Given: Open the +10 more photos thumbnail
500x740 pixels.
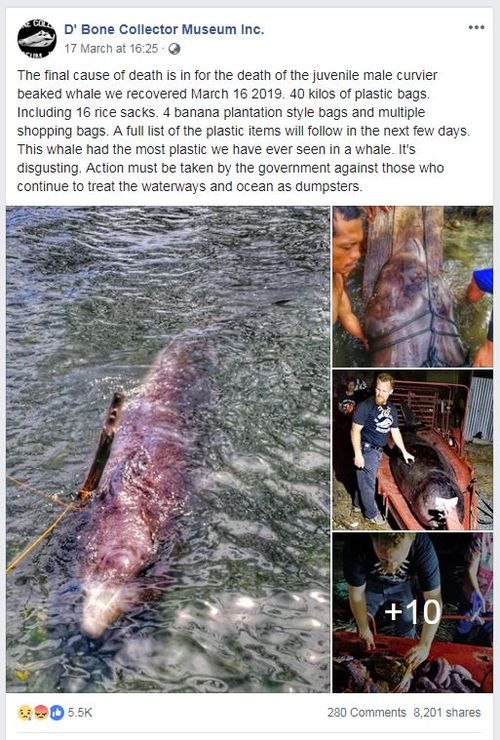Looking at the screenshot, I should coord(413,613).
